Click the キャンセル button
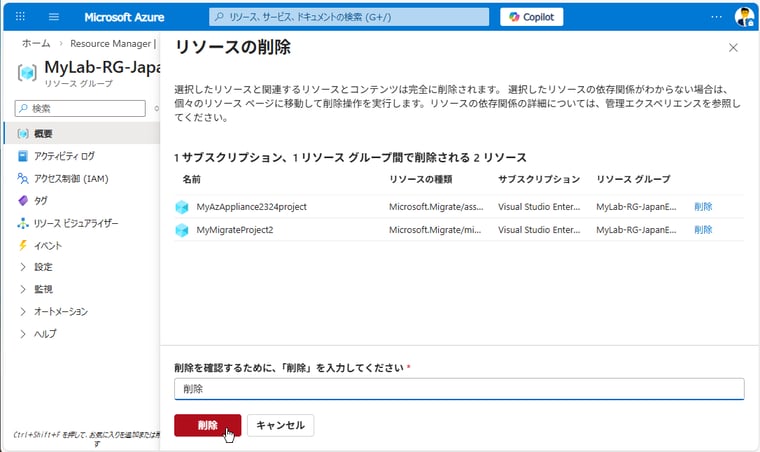Screen dimensions: 760x452 (280, 425)
